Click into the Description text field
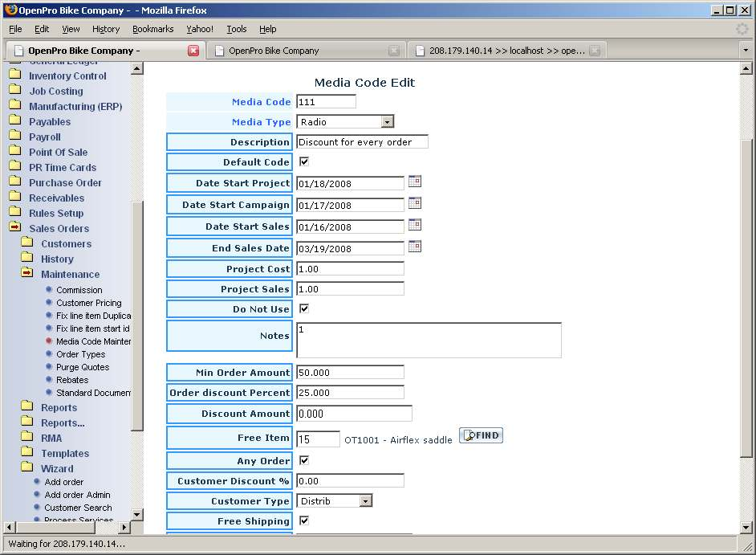This screenshot has width=756, height=555. click(362, 142)
